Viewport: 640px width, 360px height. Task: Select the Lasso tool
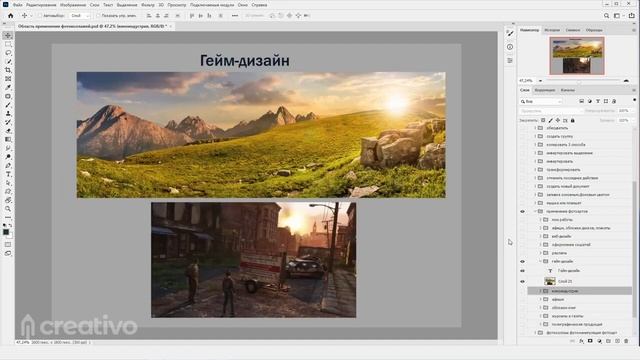pos(8,53)
